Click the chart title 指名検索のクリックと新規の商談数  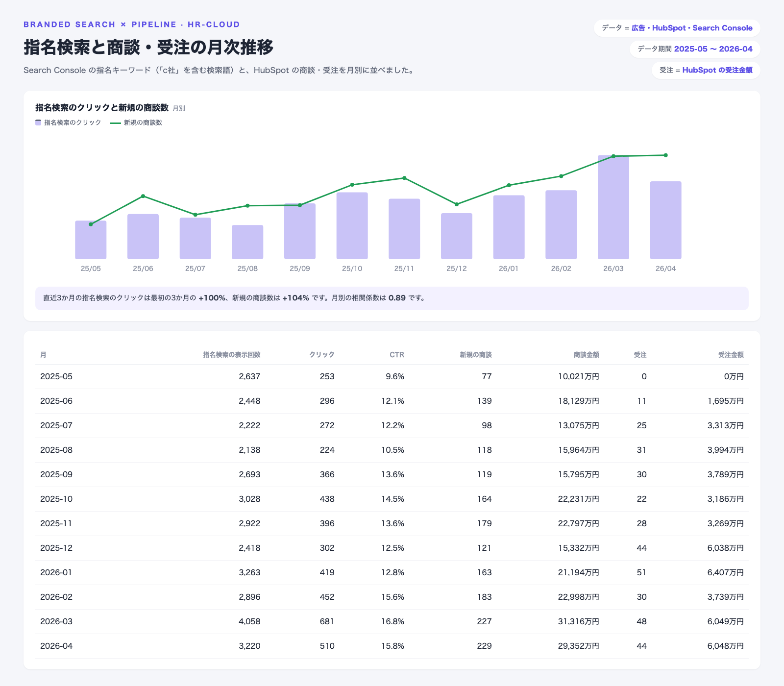(x=102, y=108)
